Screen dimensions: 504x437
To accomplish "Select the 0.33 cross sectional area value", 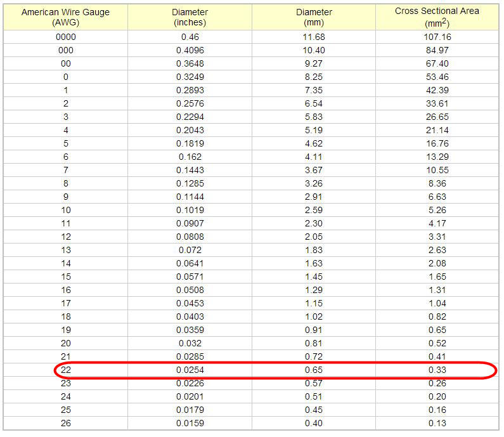I will click(x=436, y=370).
